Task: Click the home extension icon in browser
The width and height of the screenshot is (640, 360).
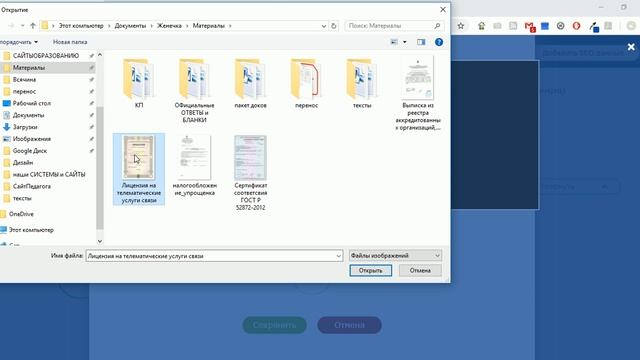Action: (482, 26)
